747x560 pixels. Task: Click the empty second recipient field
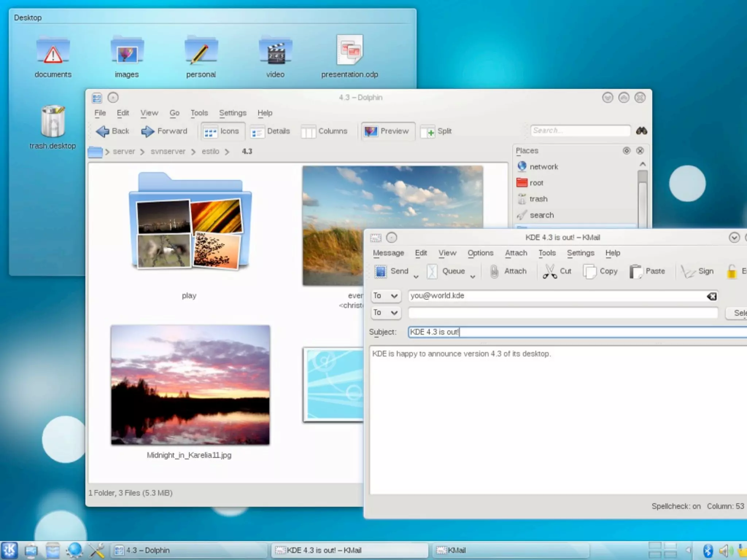coord(563,313)
